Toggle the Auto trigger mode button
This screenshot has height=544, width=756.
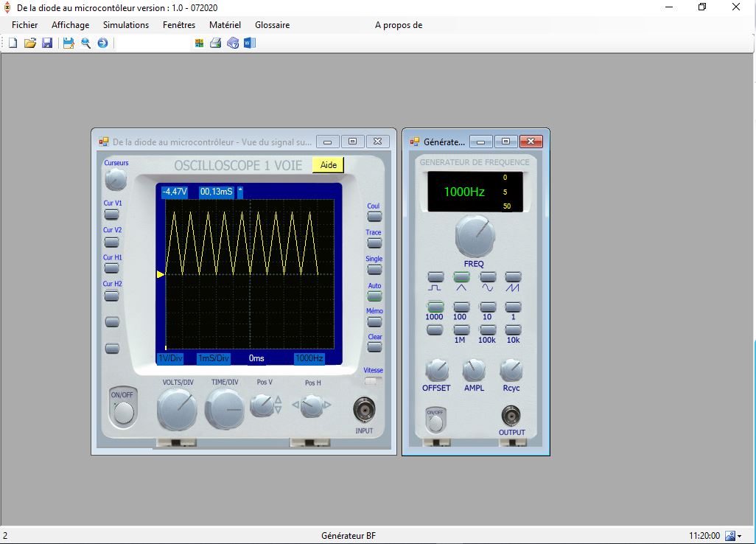coord(374,296)
